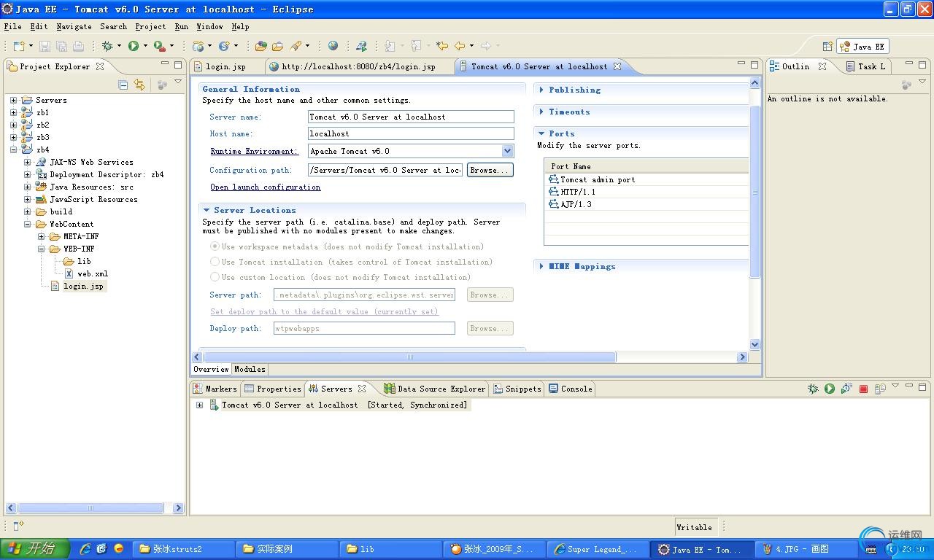The image size is (934, 560).
Task: Click the Save toolbar icon
Action: 45,46
